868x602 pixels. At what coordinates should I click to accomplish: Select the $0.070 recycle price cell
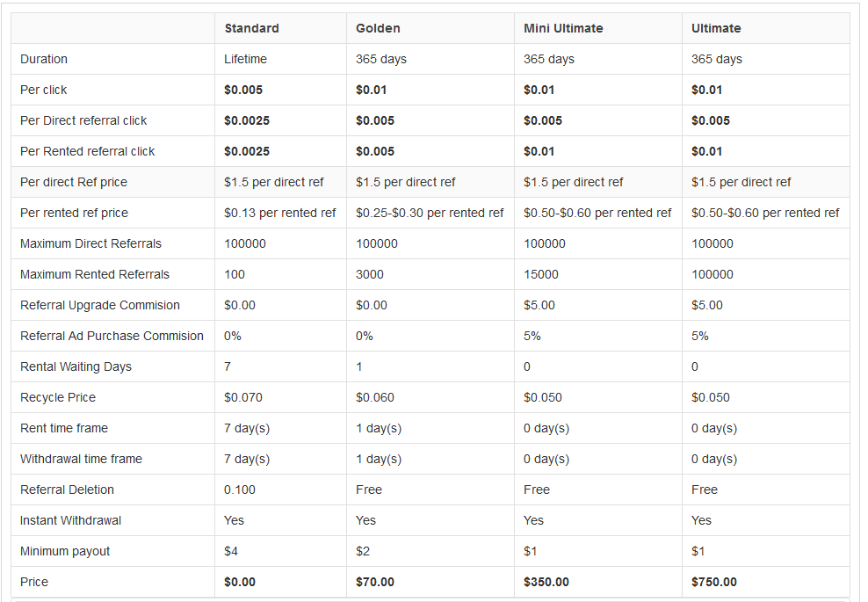click(x=243, y=397)
